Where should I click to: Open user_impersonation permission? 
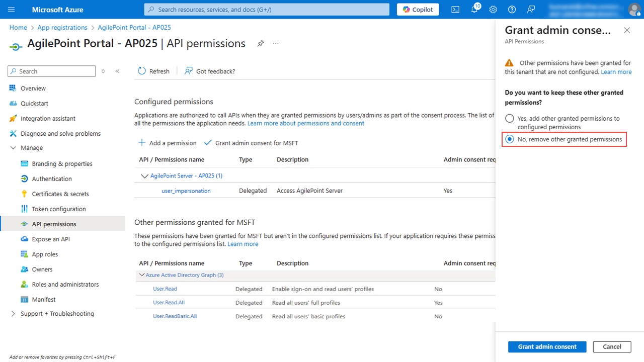186,191
